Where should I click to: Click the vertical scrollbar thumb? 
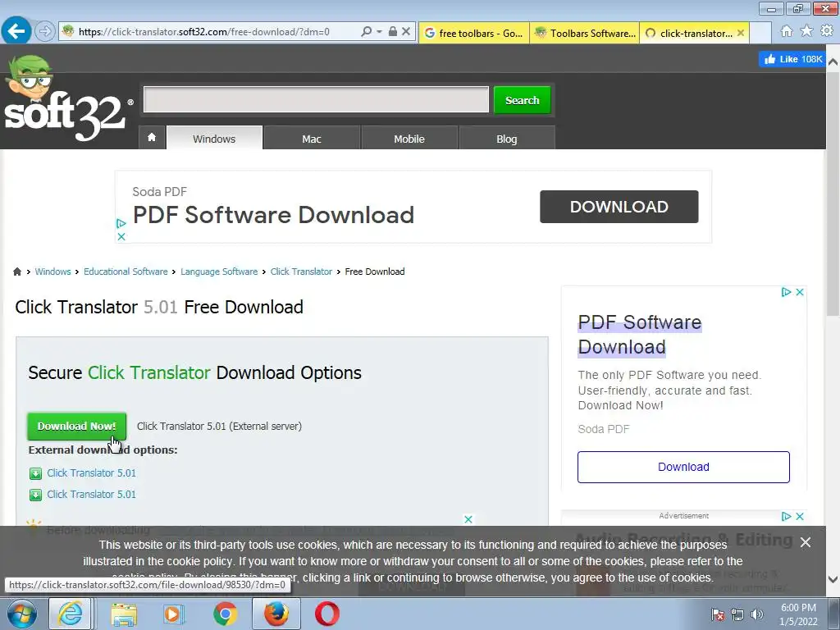[x=833, y=193]
